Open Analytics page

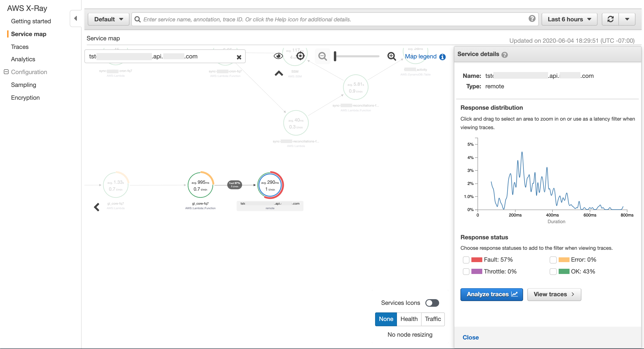[23, 59]
